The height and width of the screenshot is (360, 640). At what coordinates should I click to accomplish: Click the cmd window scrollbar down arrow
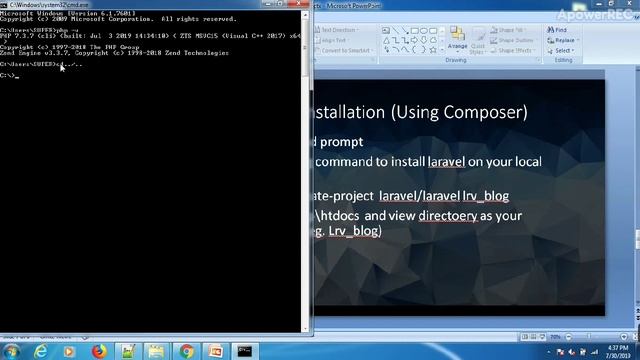tap(305, 328)
